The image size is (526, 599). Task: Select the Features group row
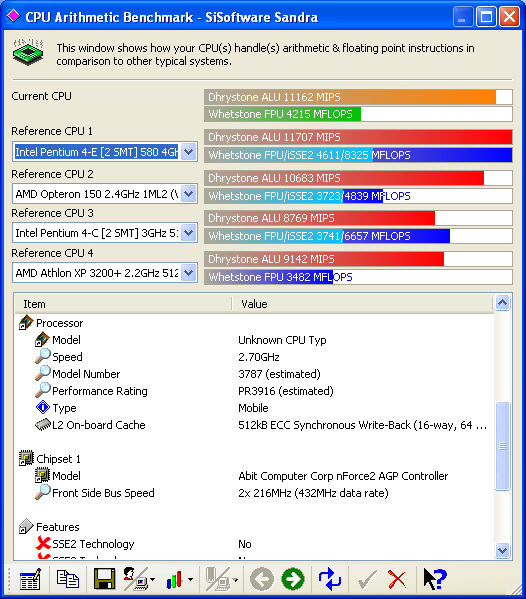pyautogui.click(x=254, y=527)
